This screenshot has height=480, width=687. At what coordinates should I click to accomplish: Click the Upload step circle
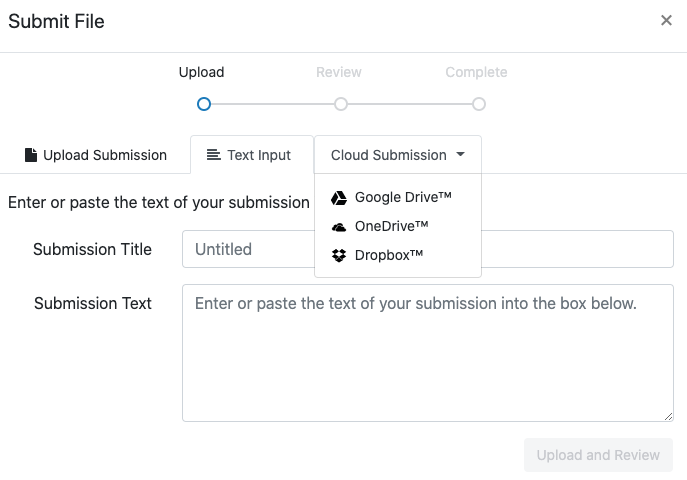204,104
